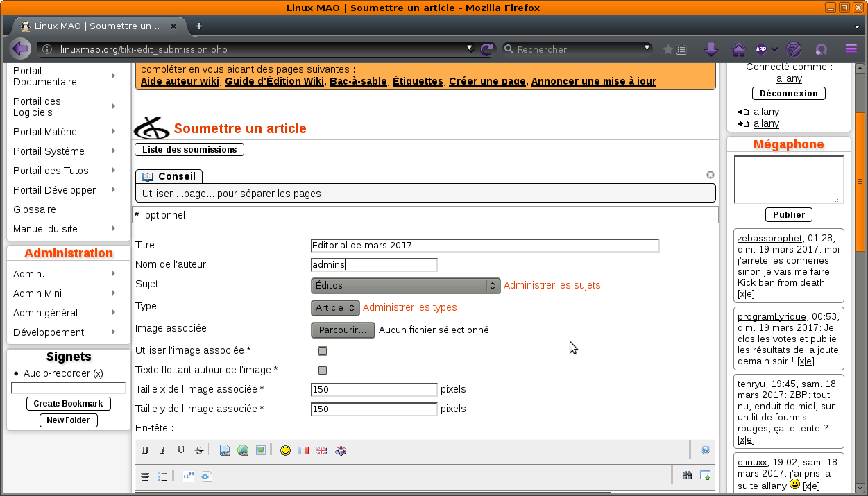
Task: Toggle 'Utiliser l'image associée' checkbox
Action: (x=323, y=351)
